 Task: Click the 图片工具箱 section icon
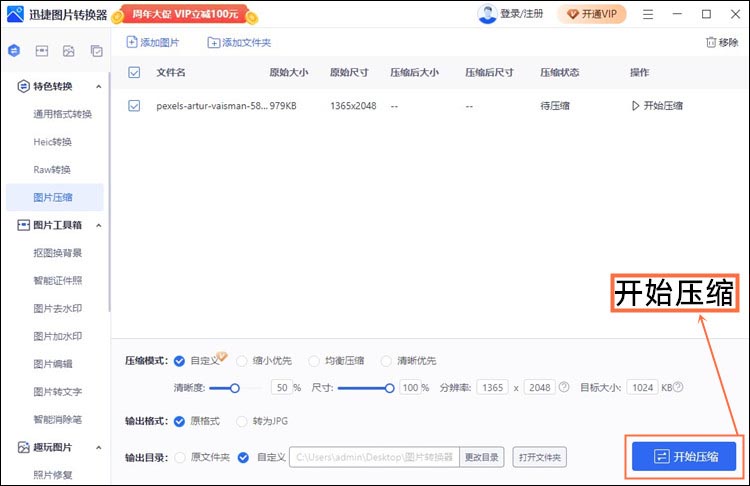click(23, 225)
